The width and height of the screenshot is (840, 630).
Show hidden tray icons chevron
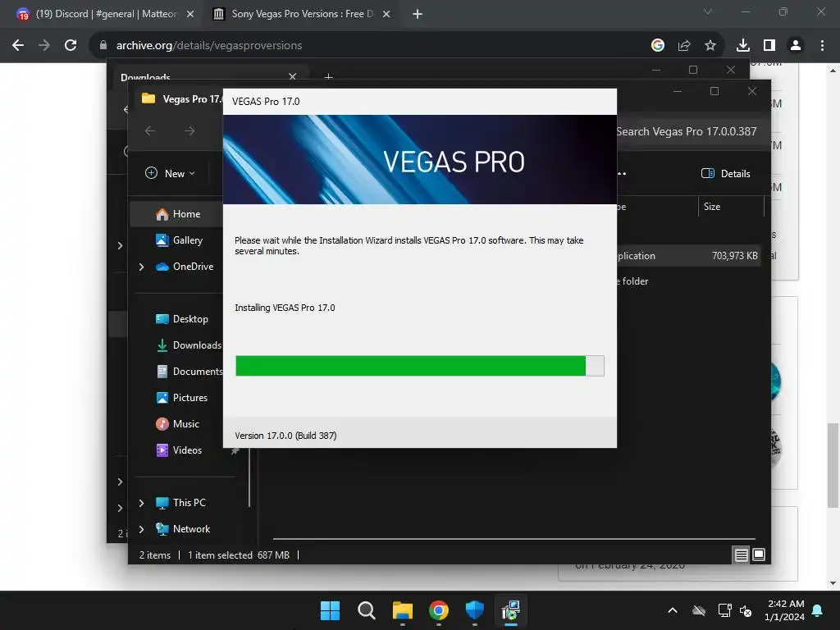(x=673, y=610)
